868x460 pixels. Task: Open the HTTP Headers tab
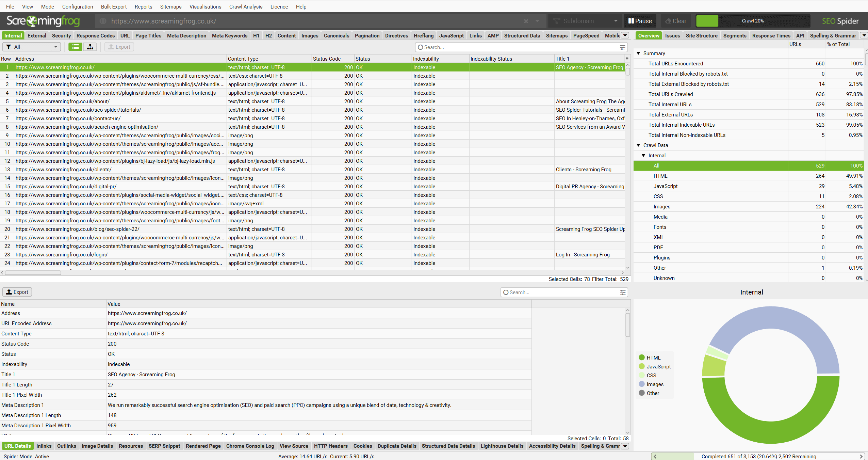[x=331, y=446]
